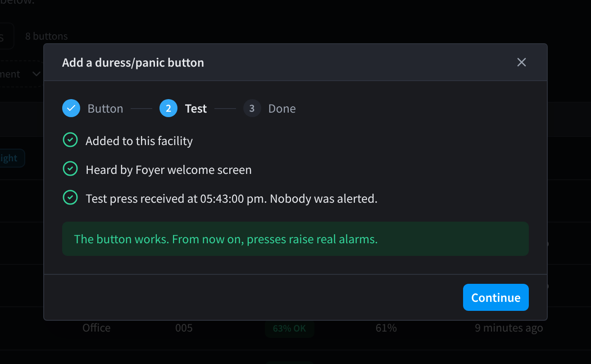This screenshot has height=364, width=591.
Task: Click the 005 cell in the background table
Action: (x=184, y=328)
